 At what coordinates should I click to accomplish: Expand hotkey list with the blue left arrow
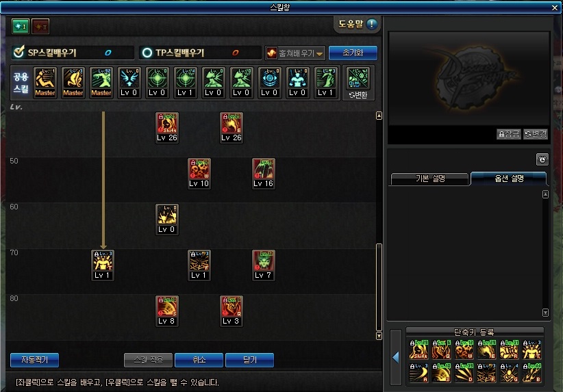396,357
